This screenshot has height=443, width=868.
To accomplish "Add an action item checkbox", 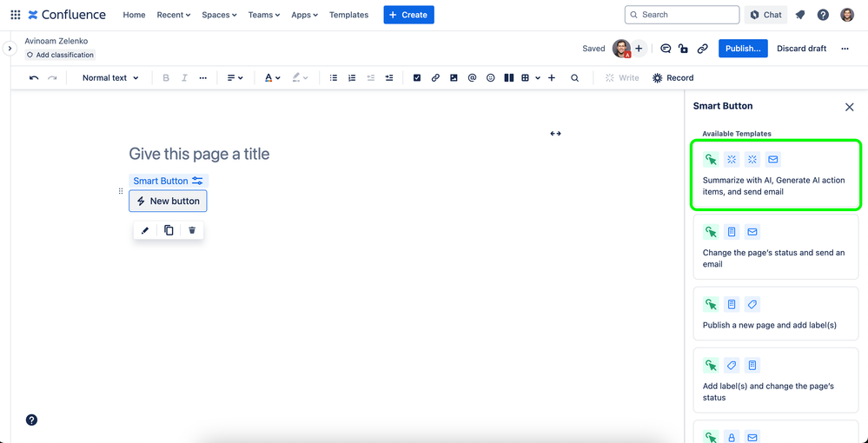I will pyautogui.click(x=417, y=78).
